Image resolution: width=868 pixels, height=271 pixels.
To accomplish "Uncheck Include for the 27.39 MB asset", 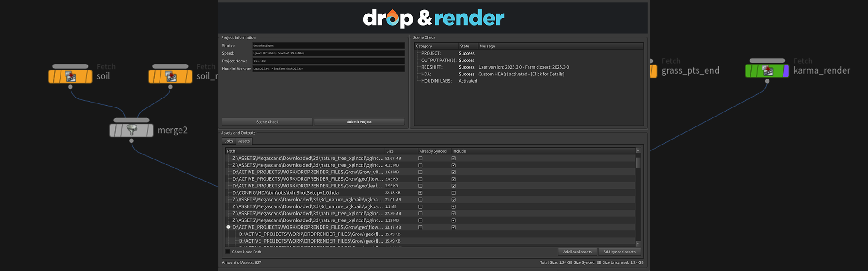I will pyautogui.click(x=453, y=214).
